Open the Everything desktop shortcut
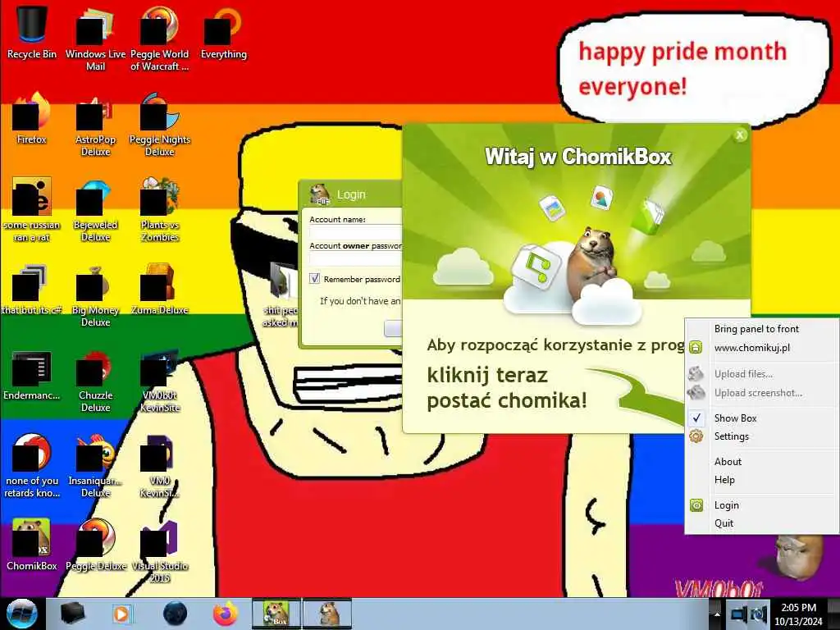840x630 pixels. click(223, 32)
